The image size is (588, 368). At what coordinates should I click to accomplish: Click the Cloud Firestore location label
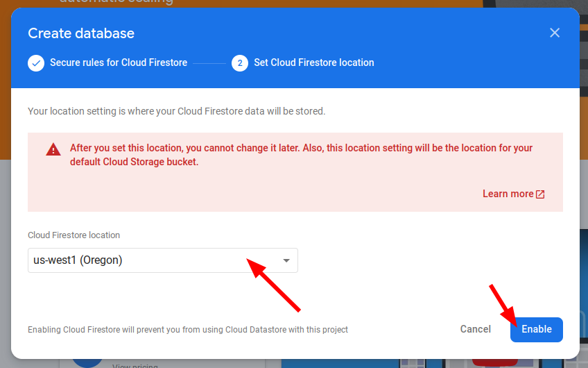[x=74, y=235]
